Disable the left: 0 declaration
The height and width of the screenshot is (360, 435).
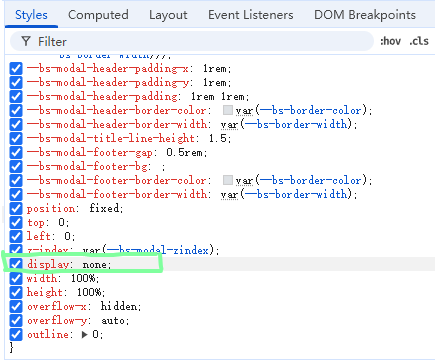coord(16,237)
